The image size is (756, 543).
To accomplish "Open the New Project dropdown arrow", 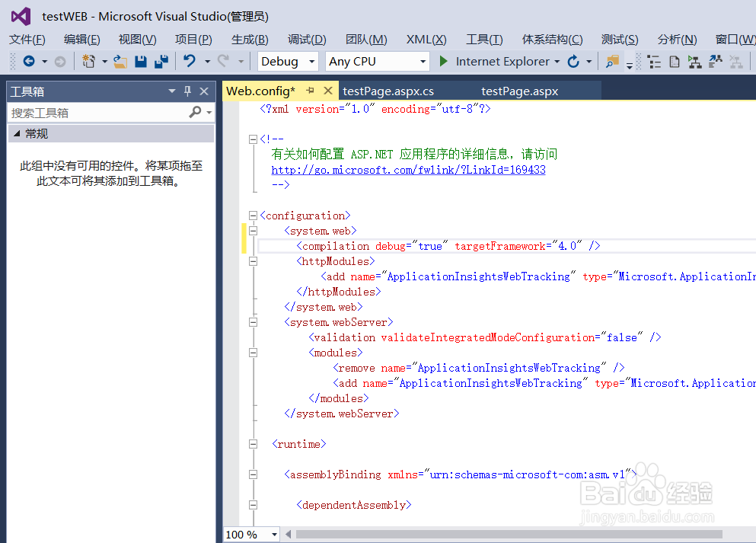I will pos(104,62).
